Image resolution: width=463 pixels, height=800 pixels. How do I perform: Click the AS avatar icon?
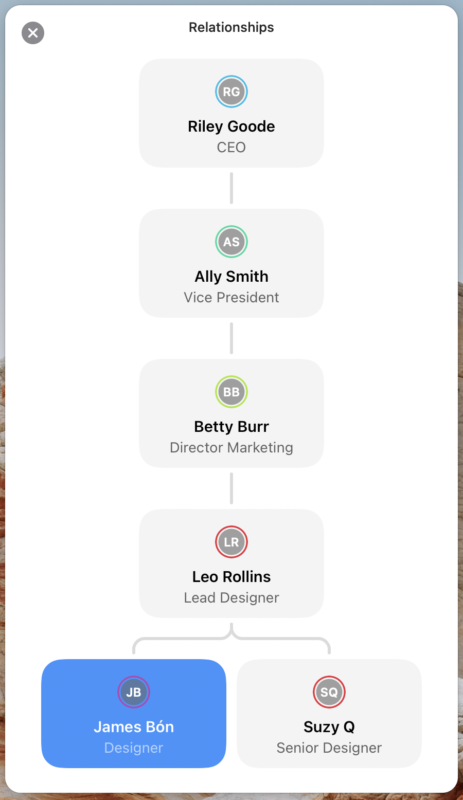pos(231,242)
